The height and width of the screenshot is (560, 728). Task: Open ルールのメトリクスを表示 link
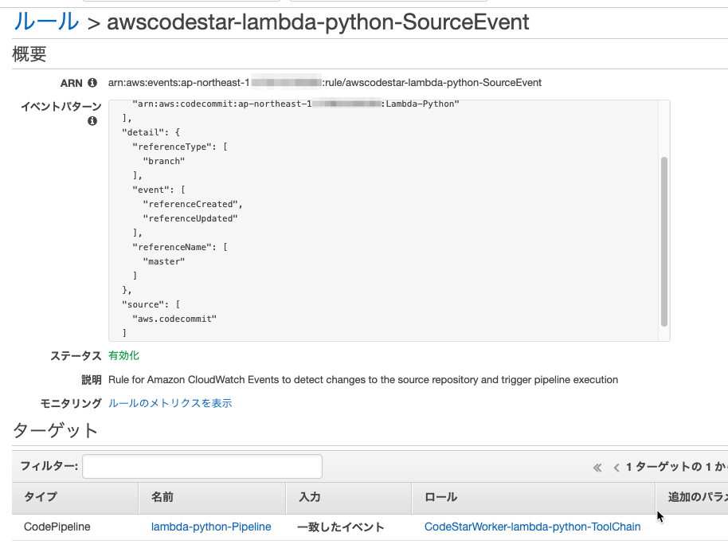(170, 403)
